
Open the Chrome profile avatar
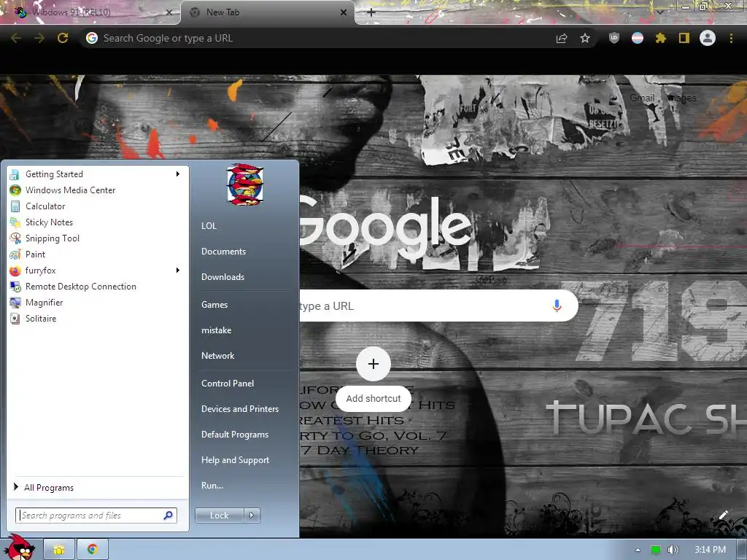tap(708, 38)
